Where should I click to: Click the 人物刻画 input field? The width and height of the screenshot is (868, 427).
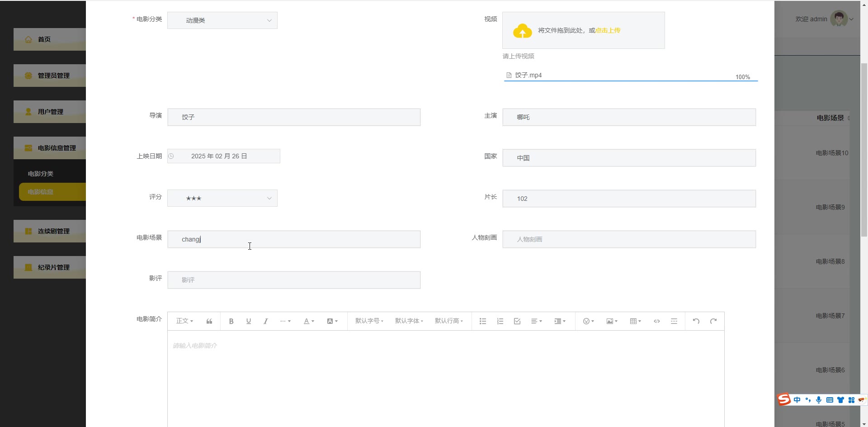(629, 239)
